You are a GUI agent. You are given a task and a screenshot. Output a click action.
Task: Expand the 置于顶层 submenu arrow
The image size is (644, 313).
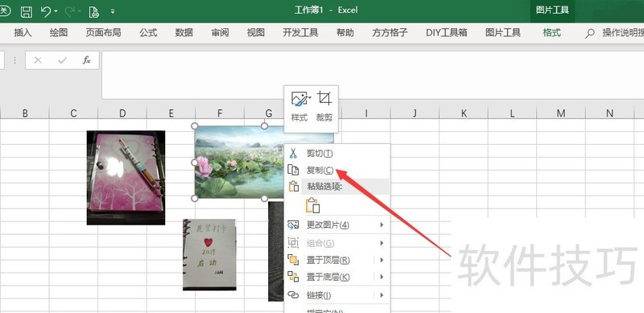click(382, 261)
